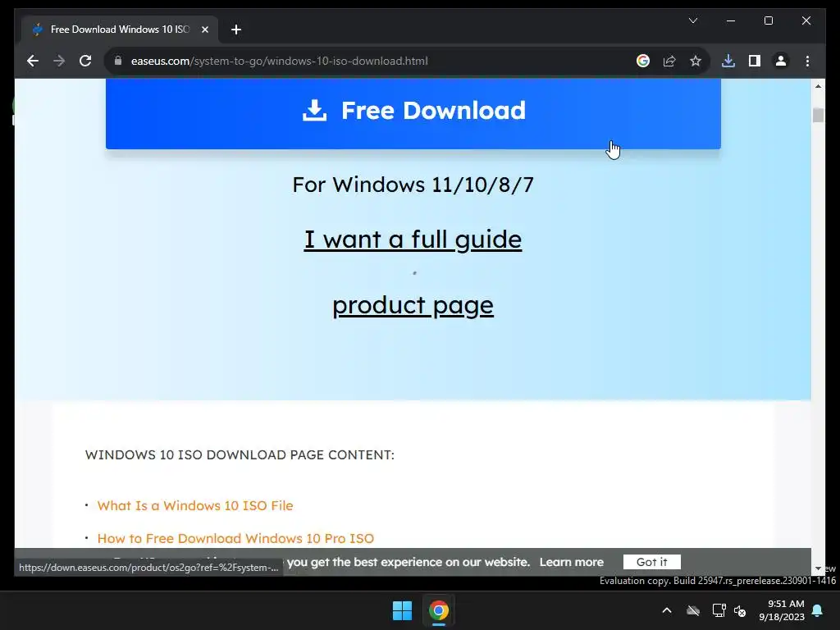Maximize the Chrome window
Viewport: 840px width, 630px height.
(768, 21)
